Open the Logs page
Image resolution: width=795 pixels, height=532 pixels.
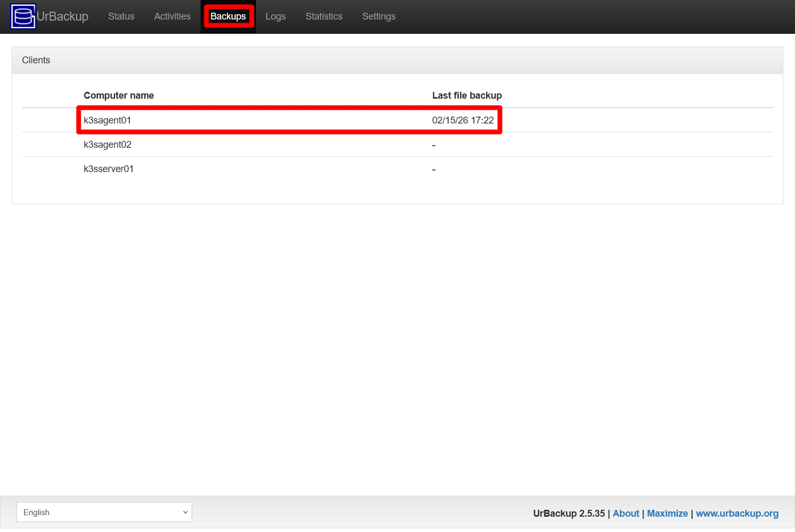(x=275, y=16)
